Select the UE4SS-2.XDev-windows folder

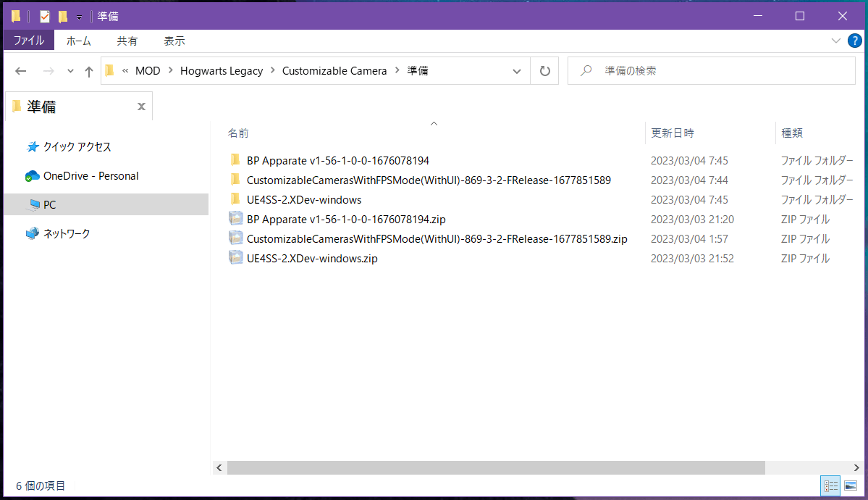point(304,199)
